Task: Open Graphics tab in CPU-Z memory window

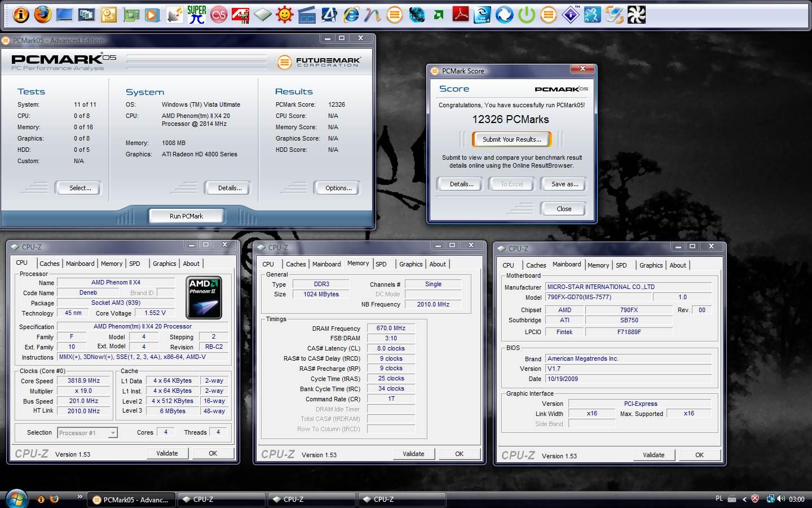Action: pyautogui.click(x=411, y=264)
